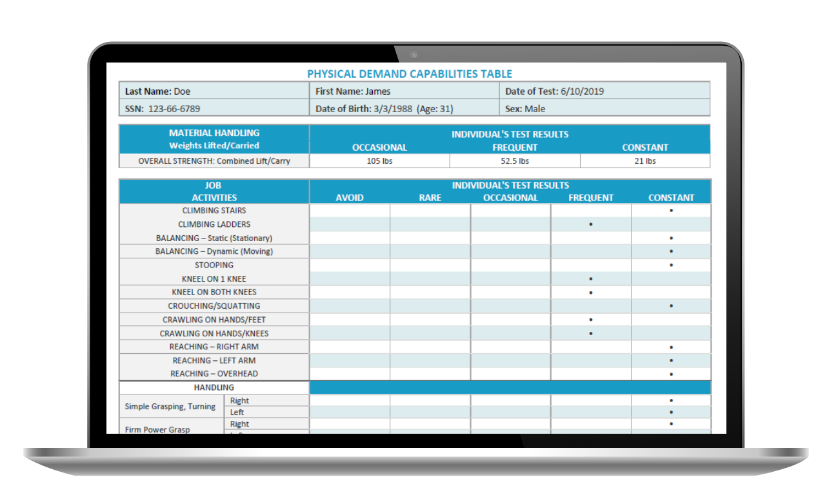Viewport: 818px width, 504px height.
Task: Click the Physical Demand Capabilities Table title
Action: 410,74
